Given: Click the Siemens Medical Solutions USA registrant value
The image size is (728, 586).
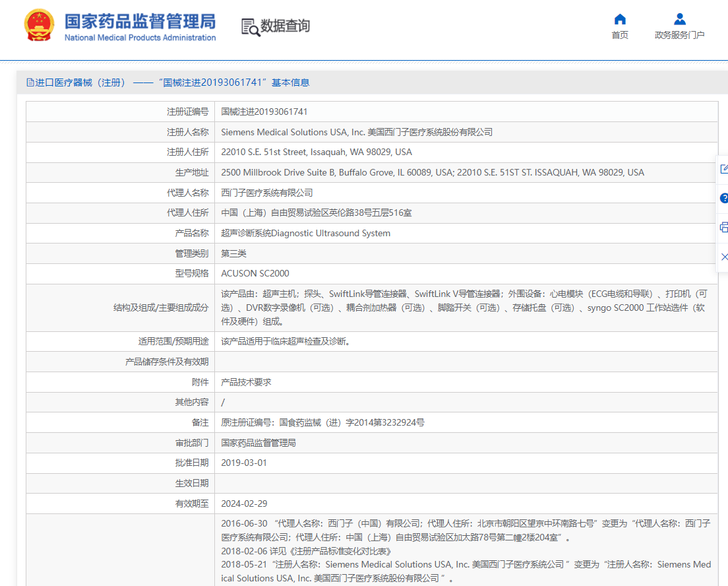Looking at the screenshot, I should [357, 132].
